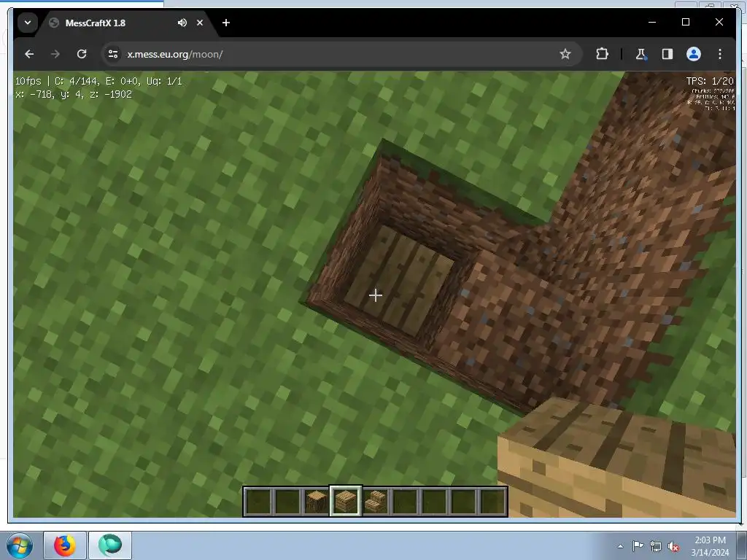Click the crosshair on the plank block
The image size is (747, 560).
(x=376, y=296)
